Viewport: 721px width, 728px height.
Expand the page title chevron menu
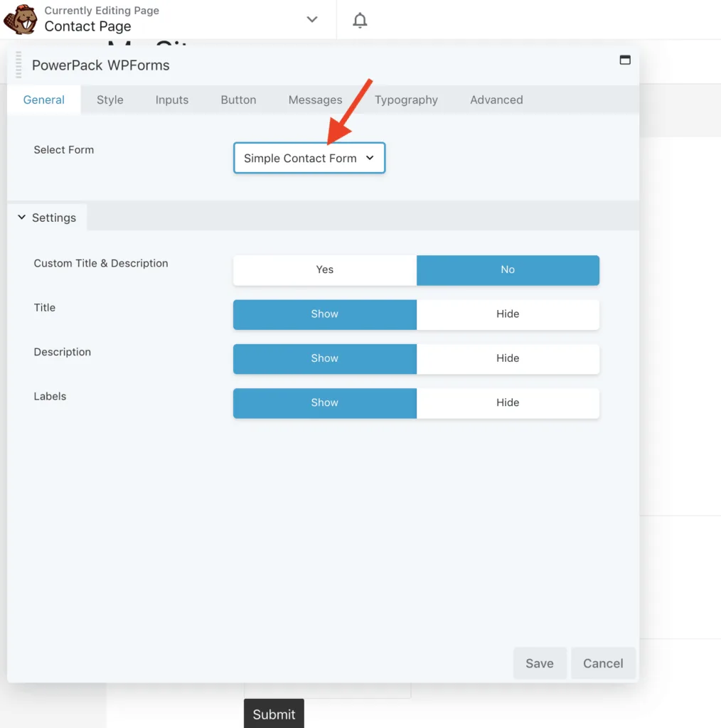[312, 19]
